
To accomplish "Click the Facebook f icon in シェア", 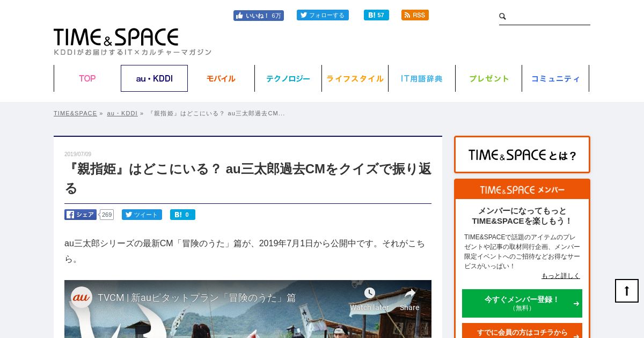I will coord(70,215).
